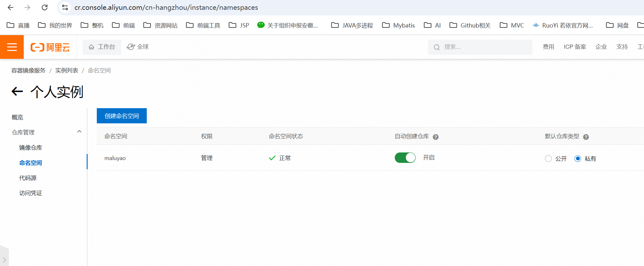Open 代码源 in the sidebar

(x=28, y=178)
